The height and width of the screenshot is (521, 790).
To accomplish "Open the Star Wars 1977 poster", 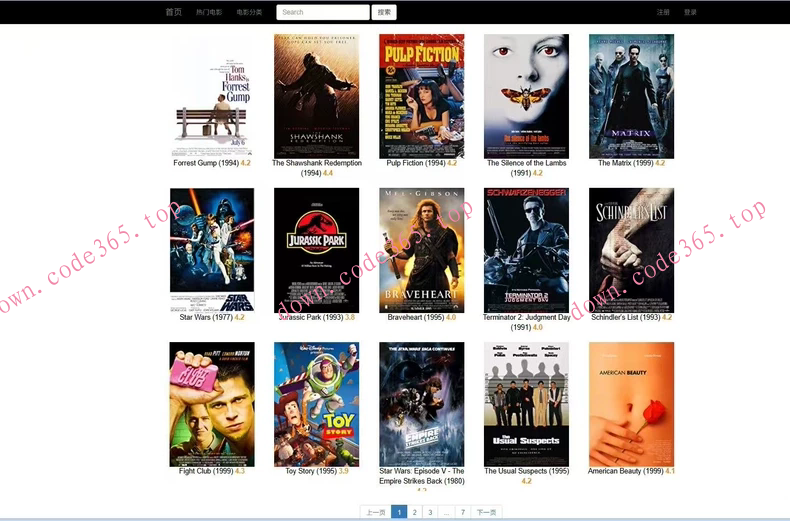I will (x=212, y=250).
